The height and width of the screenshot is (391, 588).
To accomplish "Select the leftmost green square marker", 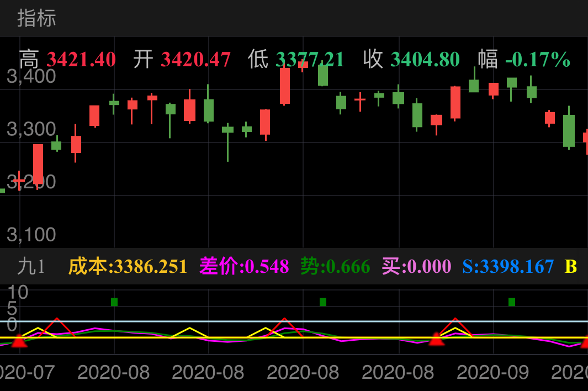I will coord(114,302).
